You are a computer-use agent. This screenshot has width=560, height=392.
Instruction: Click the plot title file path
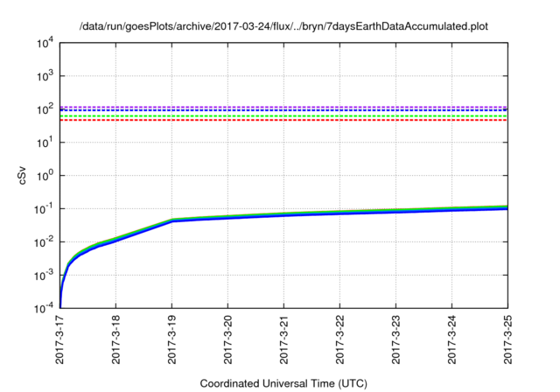coord(283,26)
